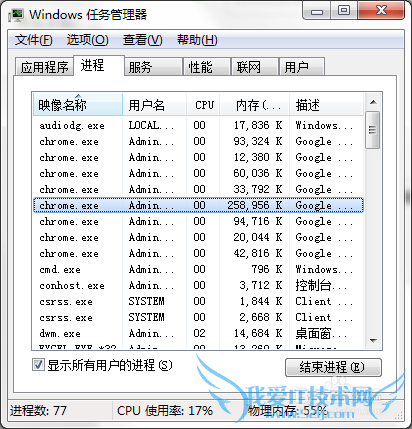Image resolution: width=412 pixels, height=429 pixels.
Task: Select chrome.exe using 42,816 K
Action: tap(198, 253)
